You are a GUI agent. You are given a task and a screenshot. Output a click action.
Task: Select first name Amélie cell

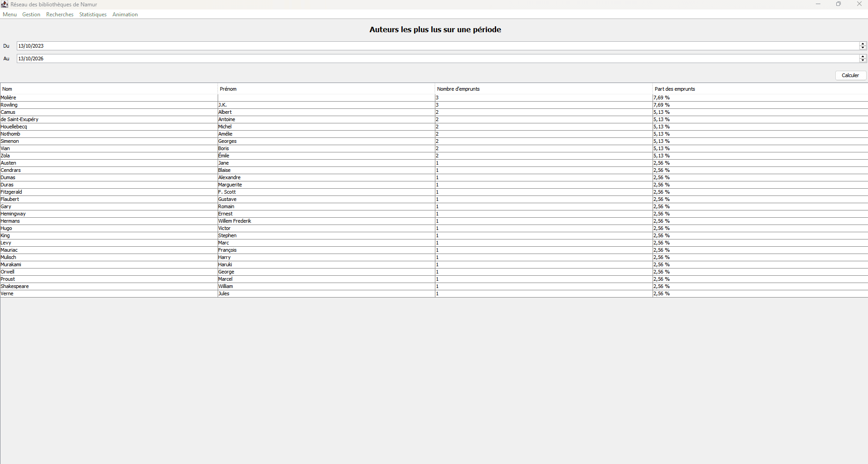point(327,134)
